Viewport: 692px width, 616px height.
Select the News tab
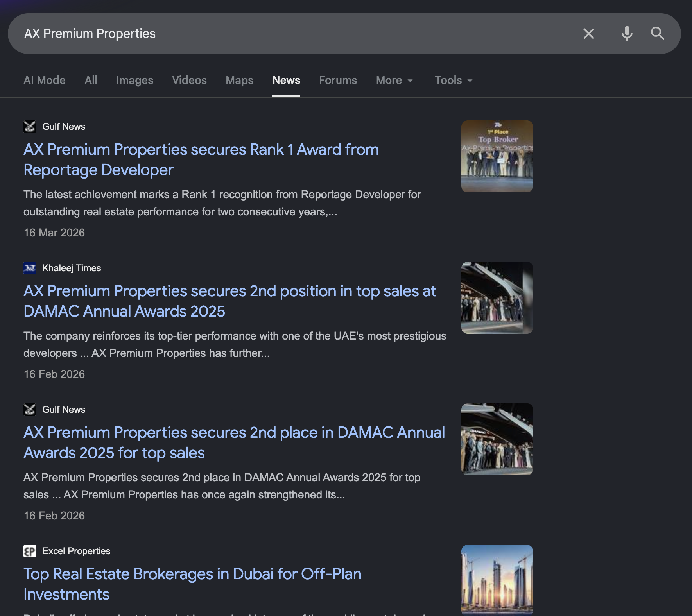click(x=286, y=80)
